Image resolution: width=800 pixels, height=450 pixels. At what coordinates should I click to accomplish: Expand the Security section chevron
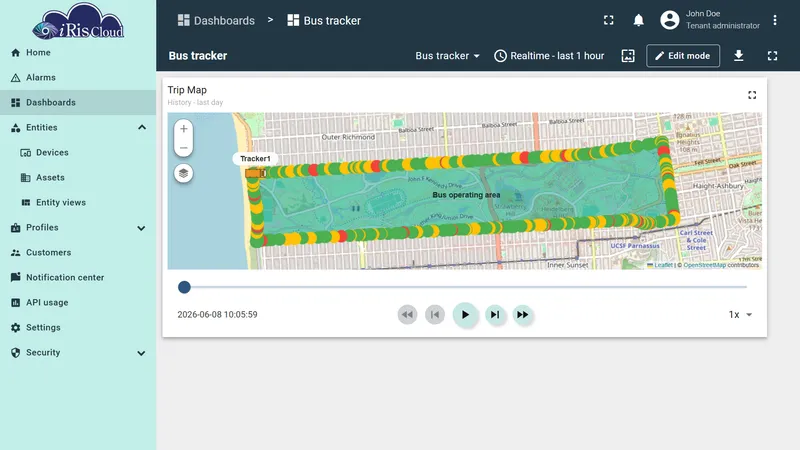[x=141, y=353]
